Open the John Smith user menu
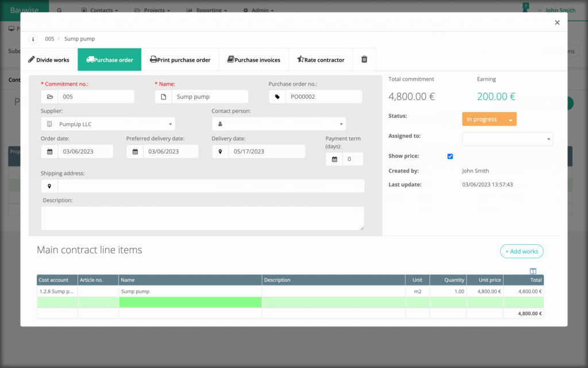Viewport: 588px width, 368px height. tap(557, 10)
